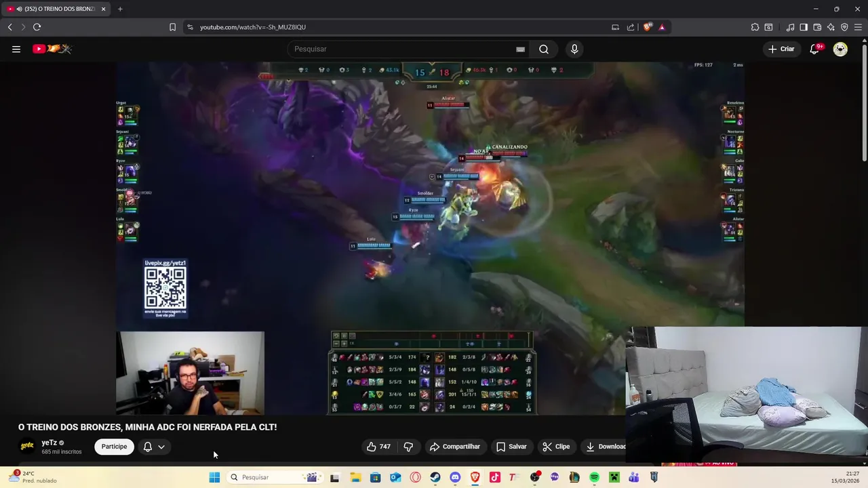This screenshot has height=488, width=868.
Task: Save the video with Salvar
Action: pyautogui.click(x=511, y=447)
